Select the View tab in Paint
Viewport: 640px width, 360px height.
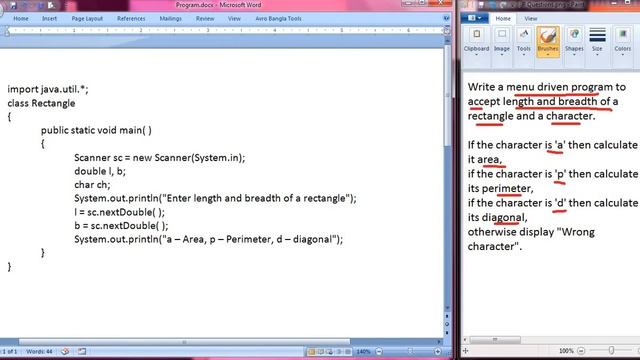click(x=531, y=18)
